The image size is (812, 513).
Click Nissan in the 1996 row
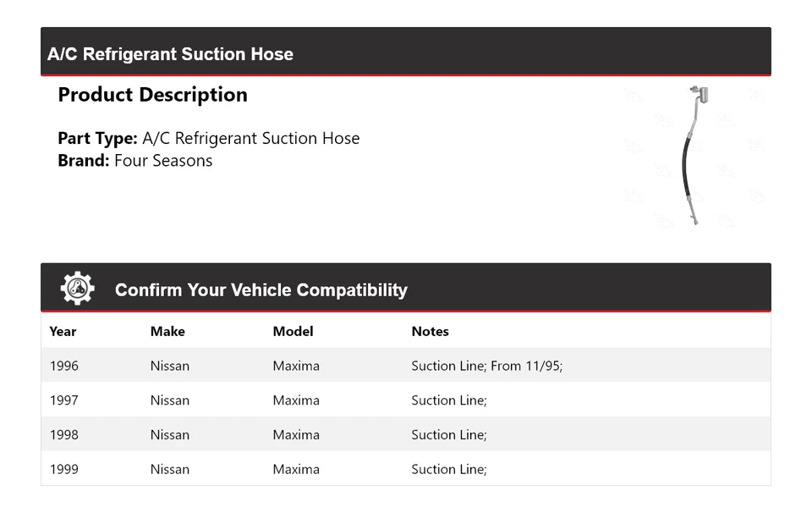tap(170, 366)
